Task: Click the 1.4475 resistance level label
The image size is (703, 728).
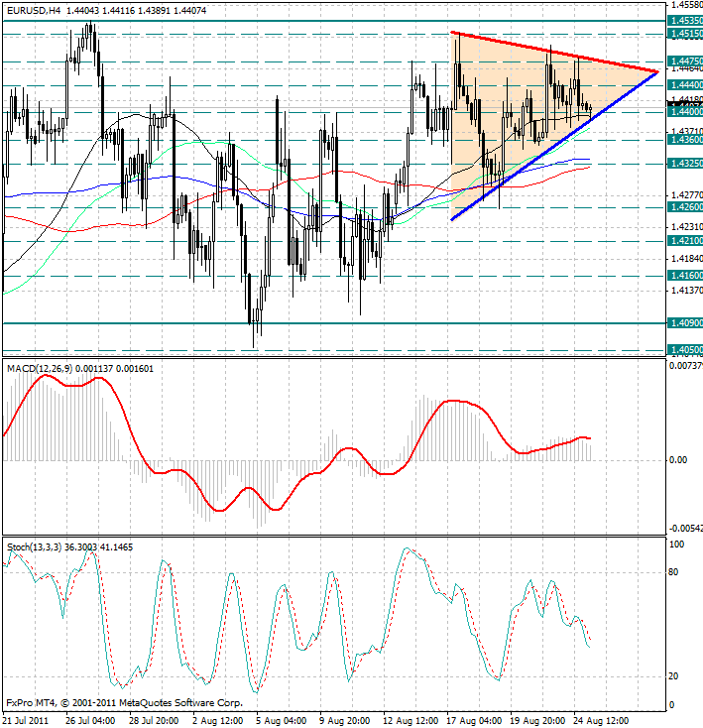Action: pyautogui.click(x=685, y=61)
